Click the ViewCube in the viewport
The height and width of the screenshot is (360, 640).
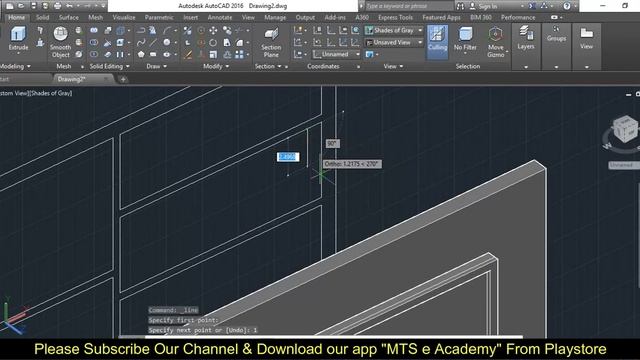point(624,129)
